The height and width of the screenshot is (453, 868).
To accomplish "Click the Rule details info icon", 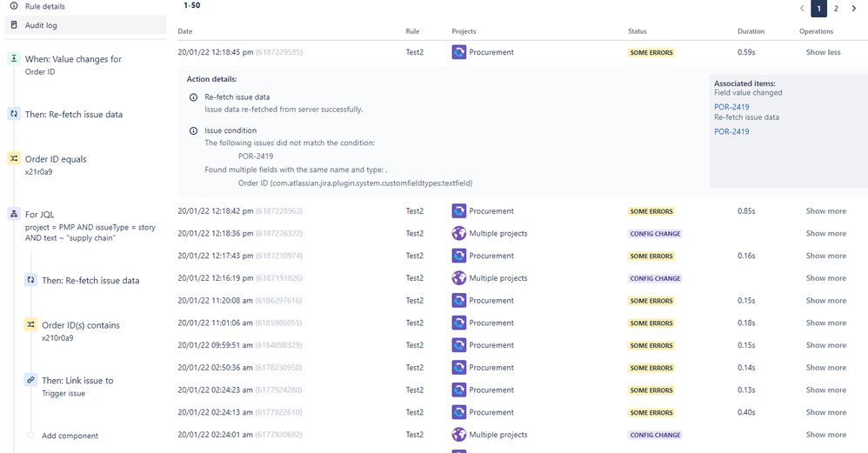I will tap(14, 5).
